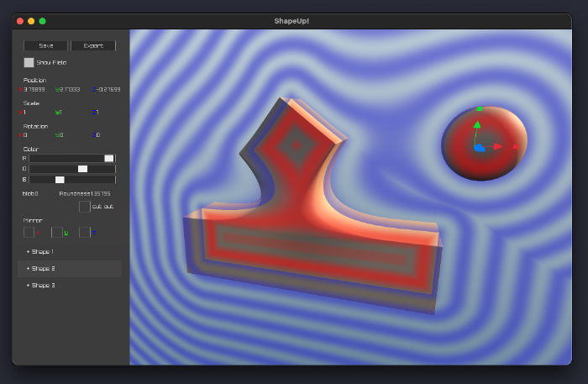Screen dimensions: 588x384
Task: Click the red sphere in the viewport
Action: tap(484, 144)
